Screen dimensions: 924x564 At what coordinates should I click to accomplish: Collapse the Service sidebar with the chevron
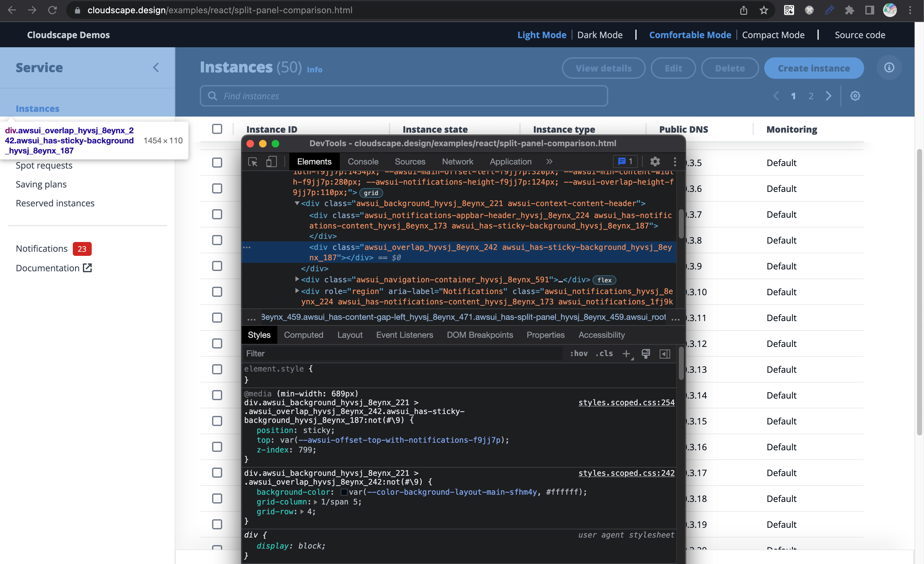156,68
